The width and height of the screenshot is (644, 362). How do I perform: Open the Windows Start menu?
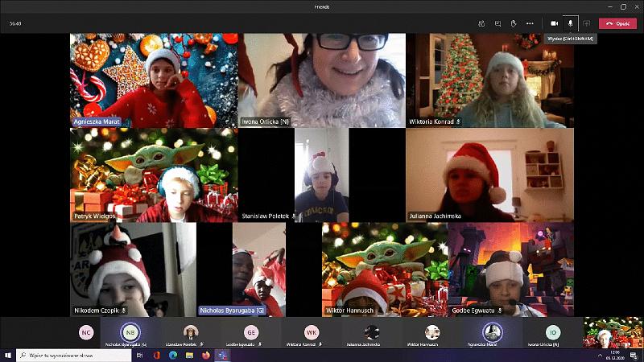point(7,354)
